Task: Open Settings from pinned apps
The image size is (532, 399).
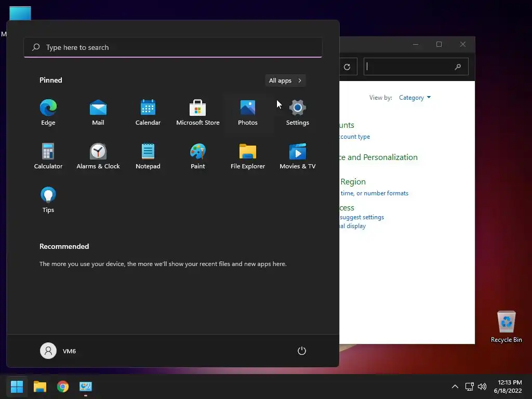Action: (x=298, y=113)
